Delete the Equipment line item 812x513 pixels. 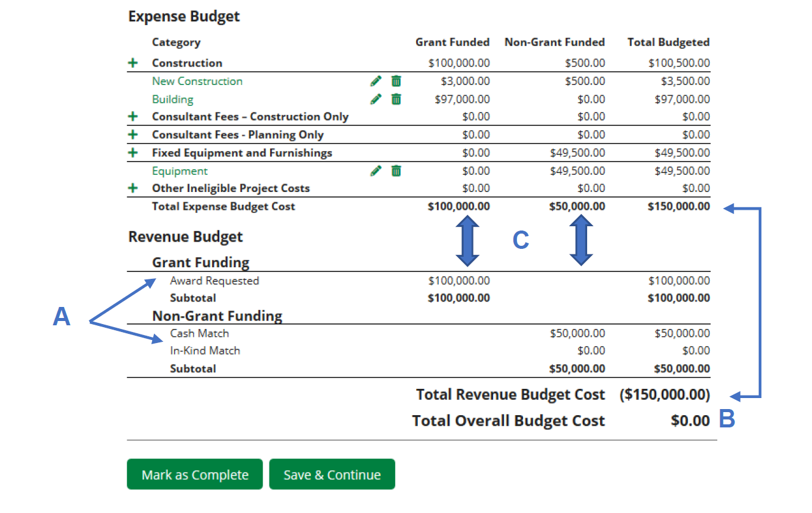pyautogui.click(x=396, y=171)
